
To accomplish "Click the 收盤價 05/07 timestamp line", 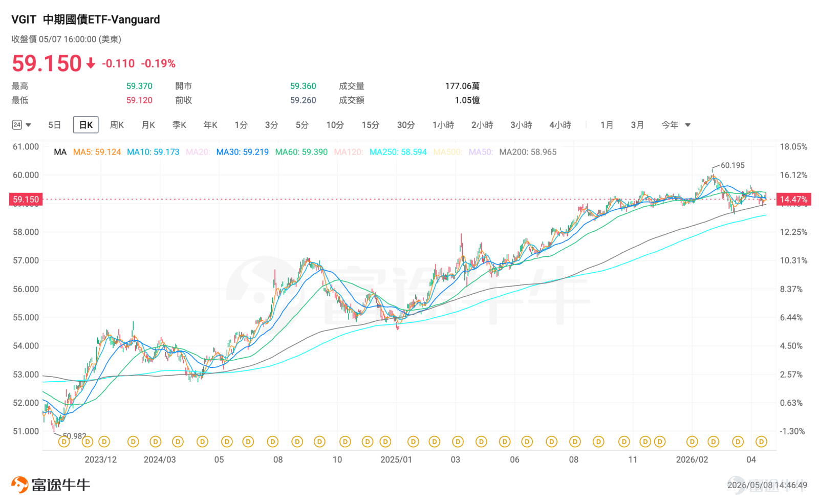I will [x=67, y=39].
